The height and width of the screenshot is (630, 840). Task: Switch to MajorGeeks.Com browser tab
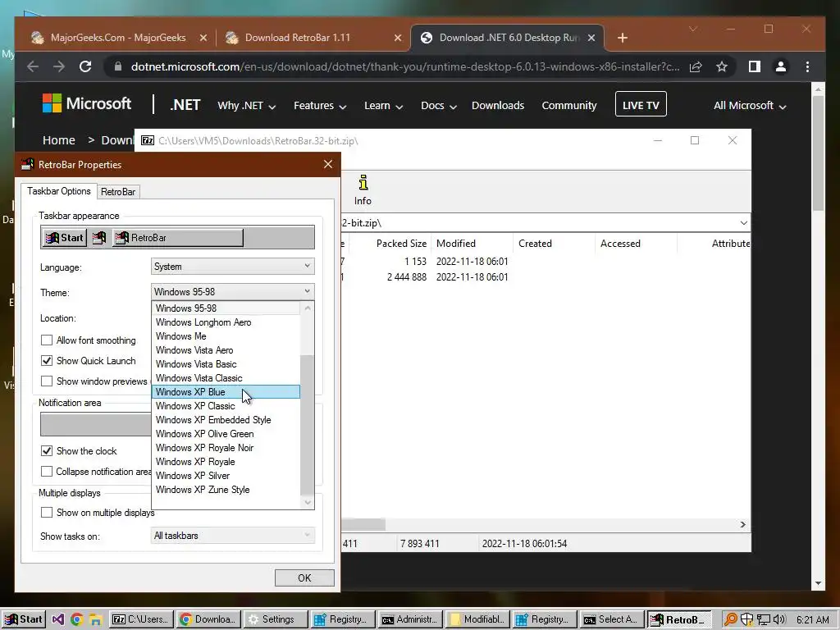coord(118,38)
